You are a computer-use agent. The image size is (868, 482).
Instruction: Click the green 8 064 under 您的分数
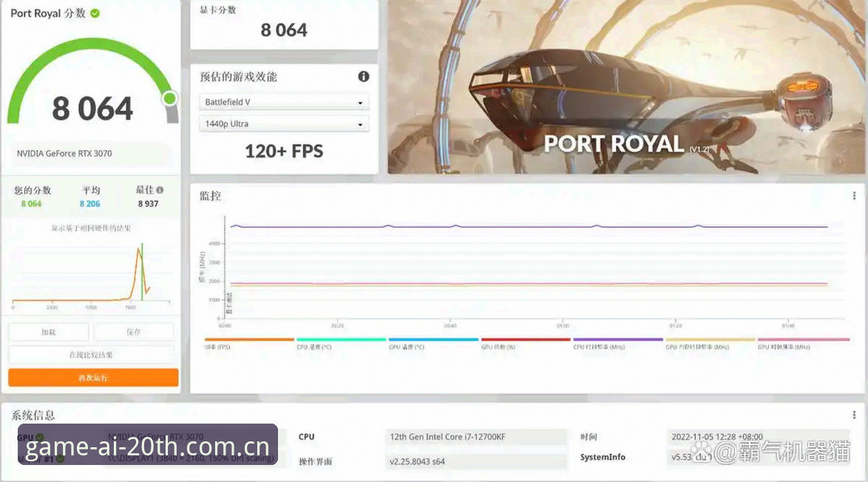tap(31, 203)
